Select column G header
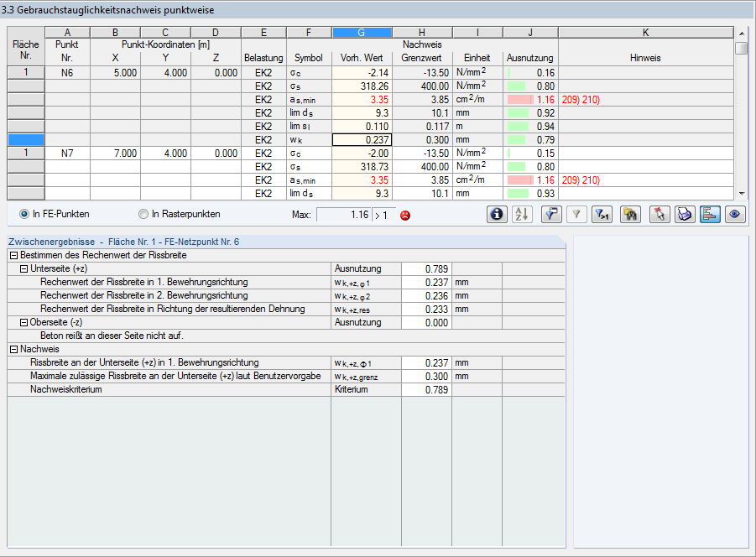Viewport: 756px width, 557px height. pyautogui.click(x=362, y=32)
